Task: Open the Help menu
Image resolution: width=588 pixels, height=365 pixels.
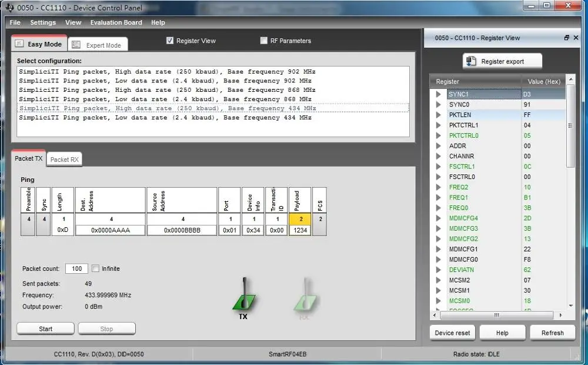Action: (x=158, y=22)
